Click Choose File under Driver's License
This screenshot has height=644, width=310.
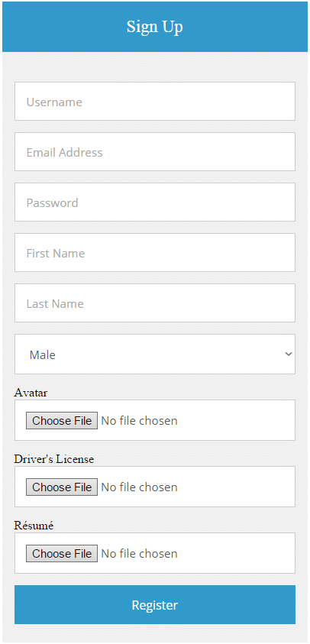62,487
